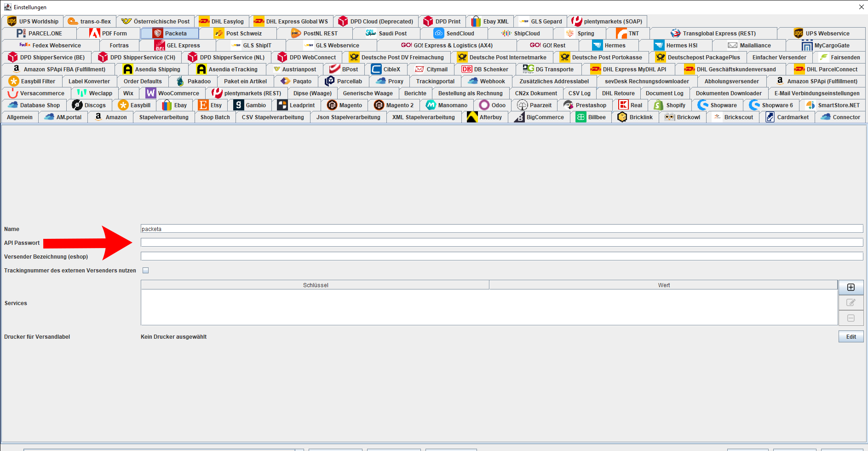Click the Schlüssel column header
The height and width of the screenshot is (451, 868).
pos(316,285)
